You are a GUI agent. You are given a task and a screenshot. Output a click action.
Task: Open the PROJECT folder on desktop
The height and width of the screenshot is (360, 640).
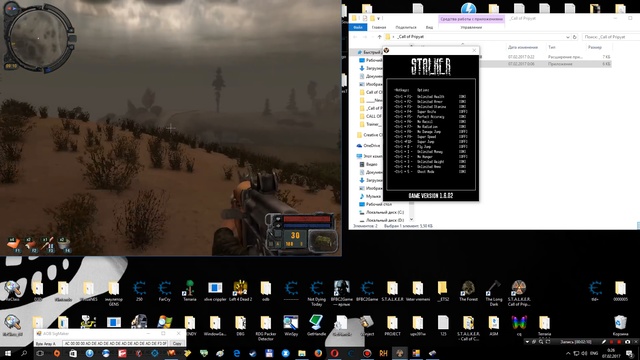tap(392, 325)
